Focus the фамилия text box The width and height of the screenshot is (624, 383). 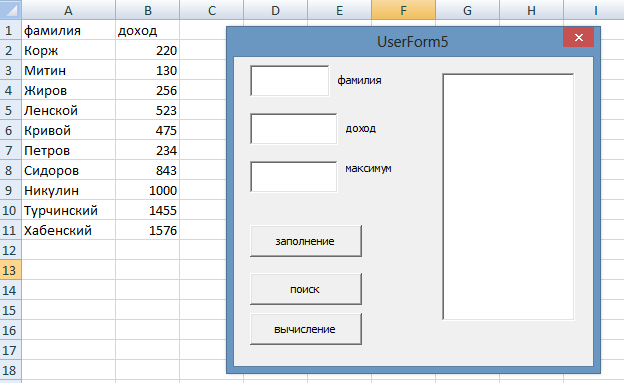[x=290, y=81]
